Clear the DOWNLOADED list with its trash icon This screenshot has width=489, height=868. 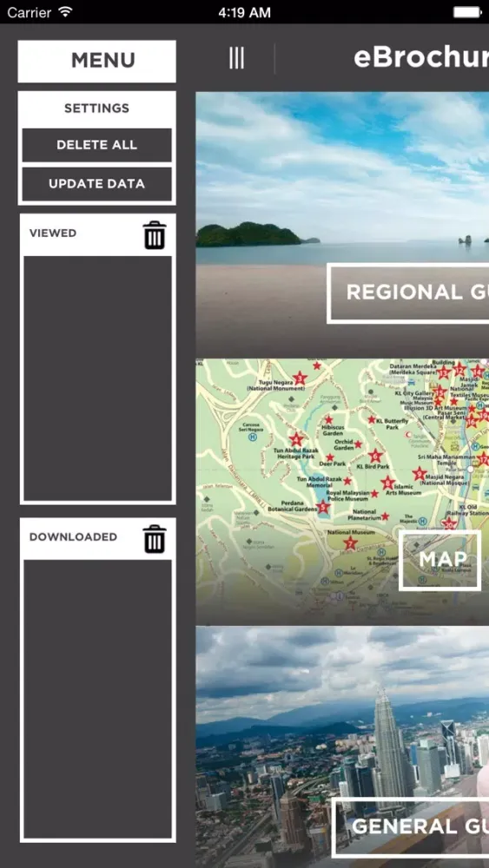click(155, 539)
